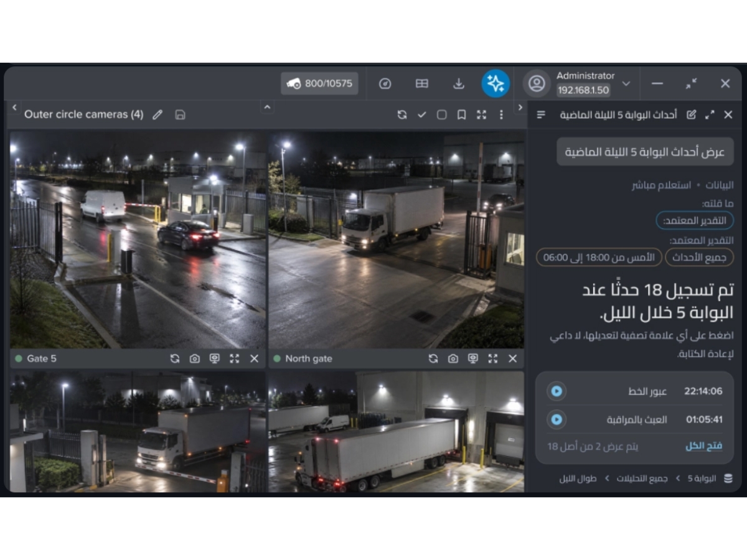
Task: Open Gate 5 monitor display icon
Action: click(215, 358)
